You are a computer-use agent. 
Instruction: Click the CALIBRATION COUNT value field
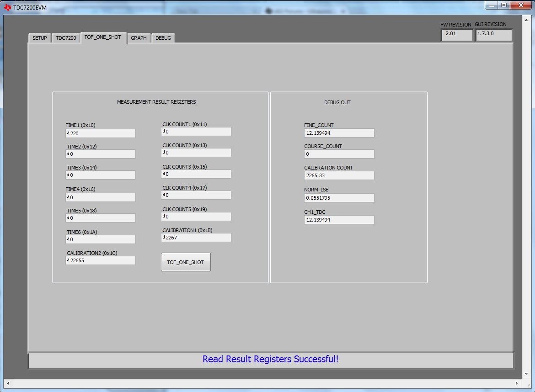coord(339,175)
